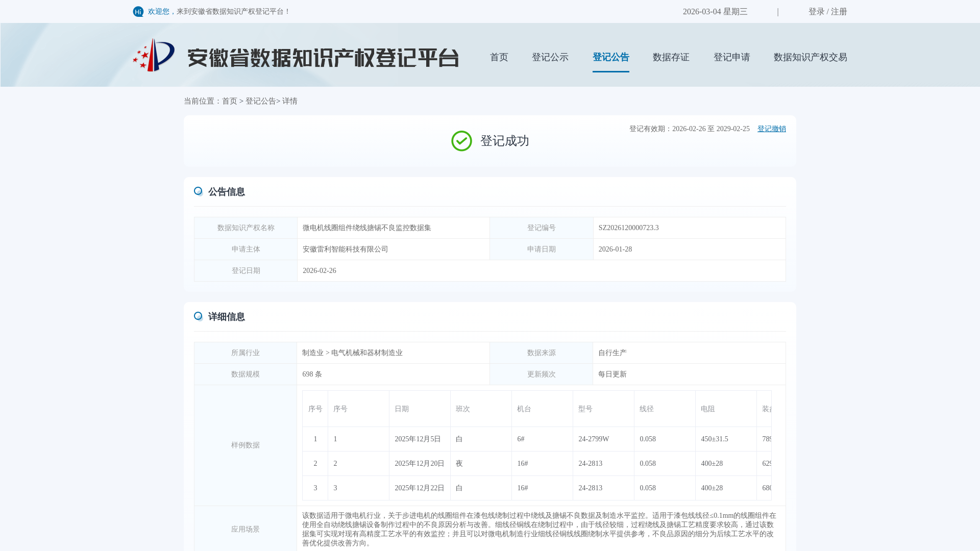Screen dimensions: 980x551
Task: Open the 数据知识产权交易 tab
Action: click(x=810, y=57)
